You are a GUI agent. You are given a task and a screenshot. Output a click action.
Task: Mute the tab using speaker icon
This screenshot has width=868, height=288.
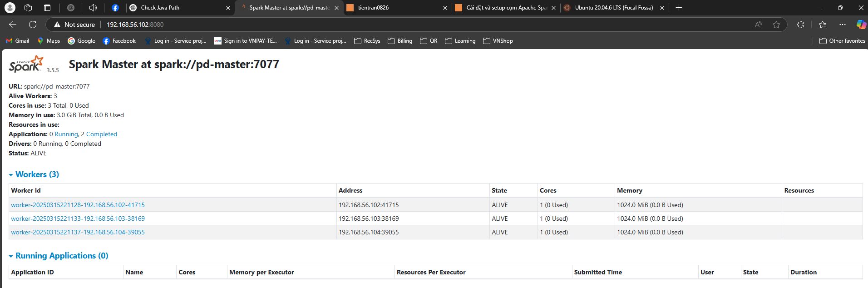click(93, 8)
